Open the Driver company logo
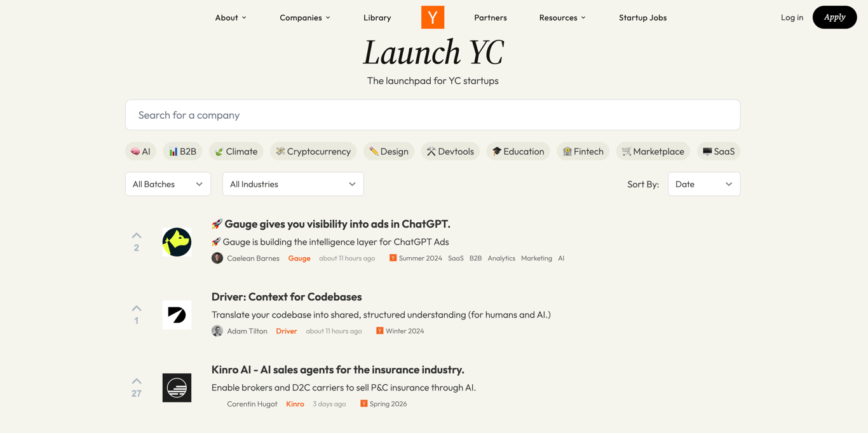This screenshot has height=433, width=868. click(177, 315)
